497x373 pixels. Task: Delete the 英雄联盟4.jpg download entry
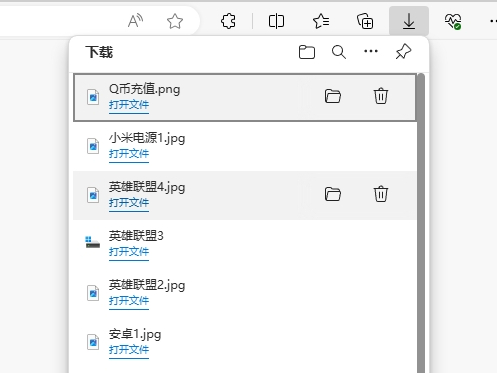(381, 194)
